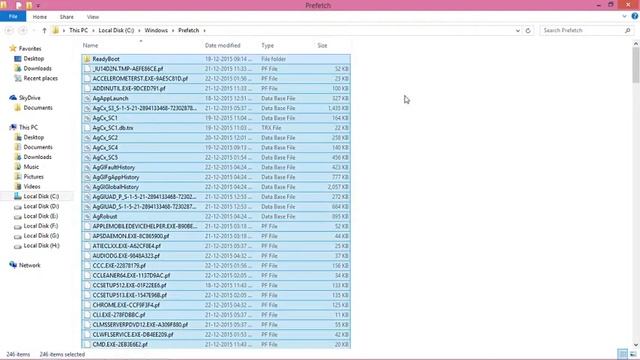Open Music under This PC
The height and width of the screenshot is (360, 640).
31,167
